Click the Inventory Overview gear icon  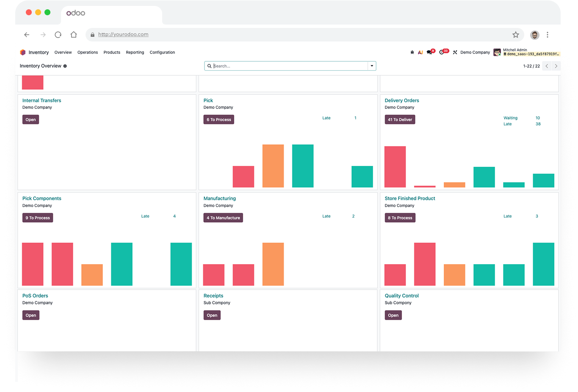pos(65,66)
